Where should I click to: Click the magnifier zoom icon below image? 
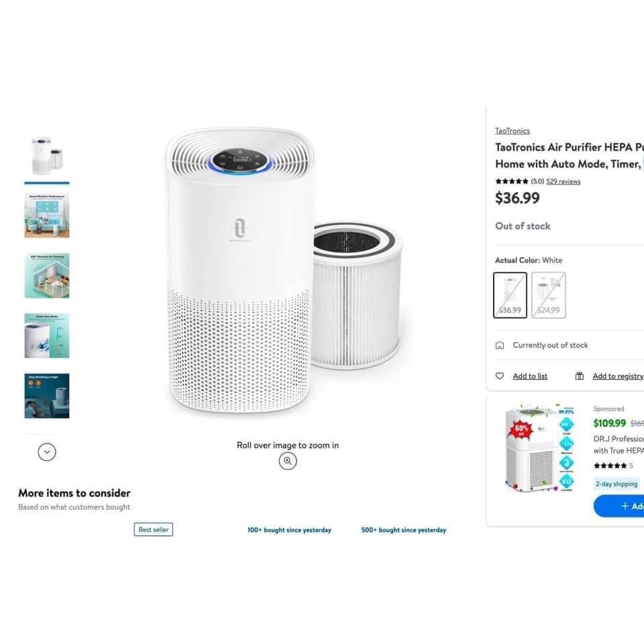tap(288, 461)
